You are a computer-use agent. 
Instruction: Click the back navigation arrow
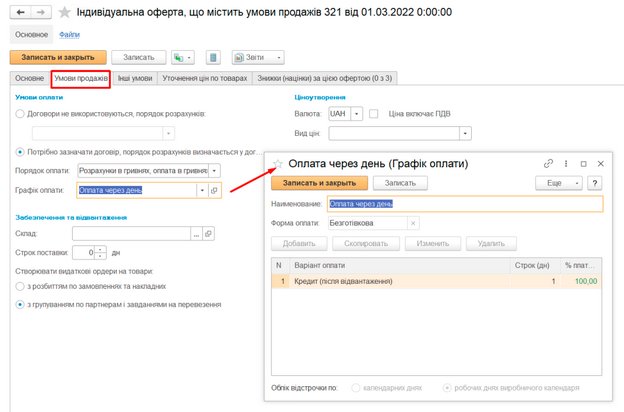tap(20, 12)
